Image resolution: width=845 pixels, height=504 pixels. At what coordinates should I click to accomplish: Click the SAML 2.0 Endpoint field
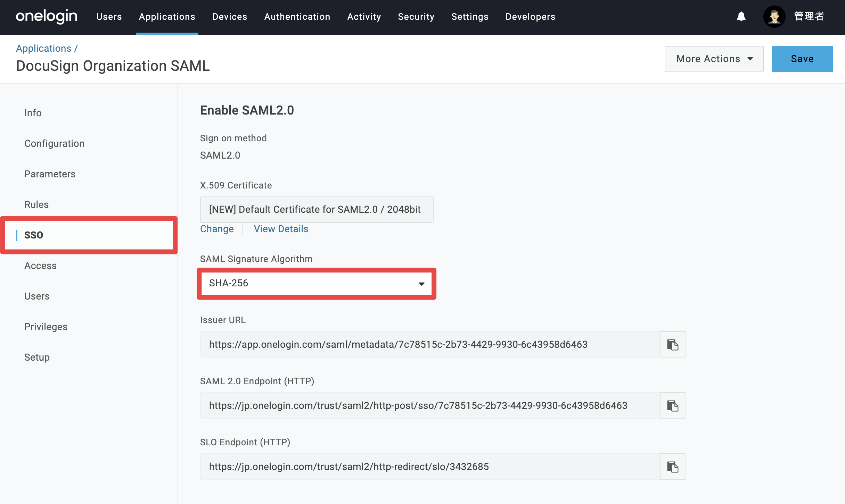click(x=430, y=405)
